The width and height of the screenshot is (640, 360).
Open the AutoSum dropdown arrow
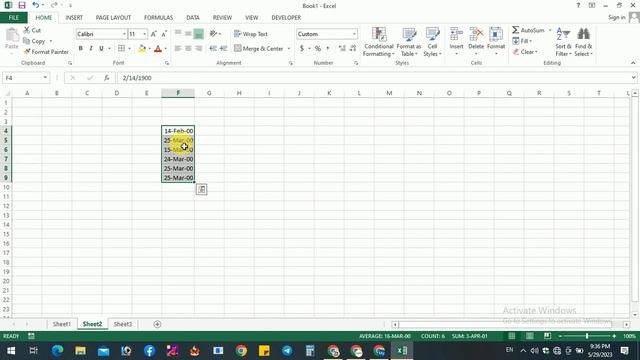(x=550, y=30)
